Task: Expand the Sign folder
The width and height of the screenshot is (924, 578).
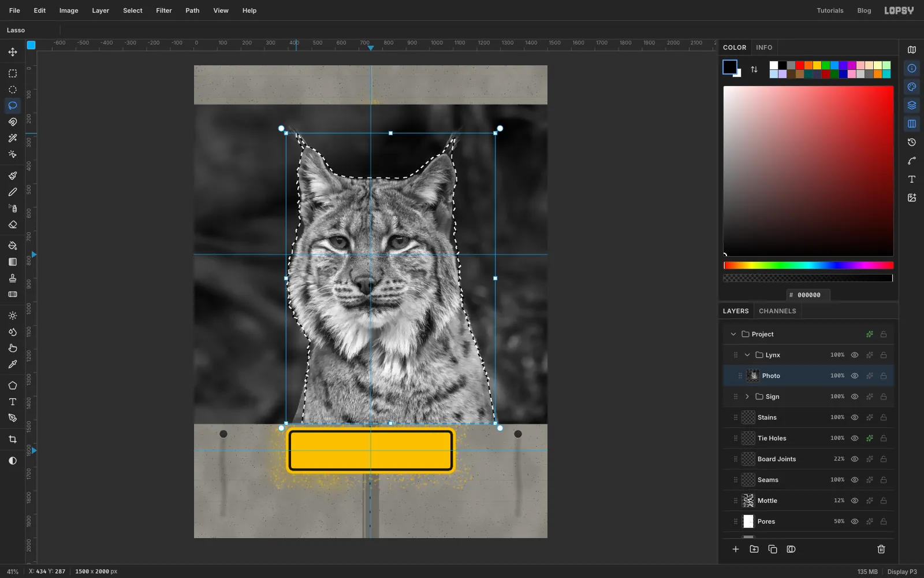Action: tap(747, 397)
